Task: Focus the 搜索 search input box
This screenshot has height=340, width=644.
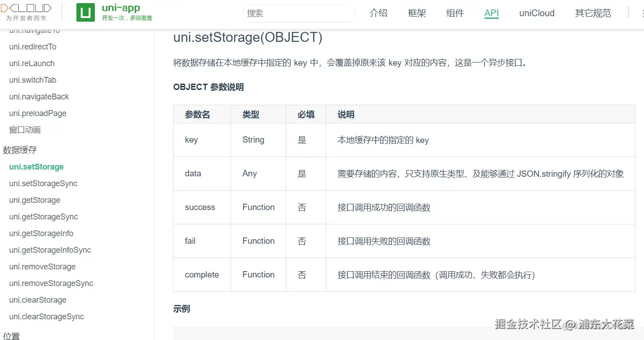Action: pyautogui.click(x=299, y=13)
